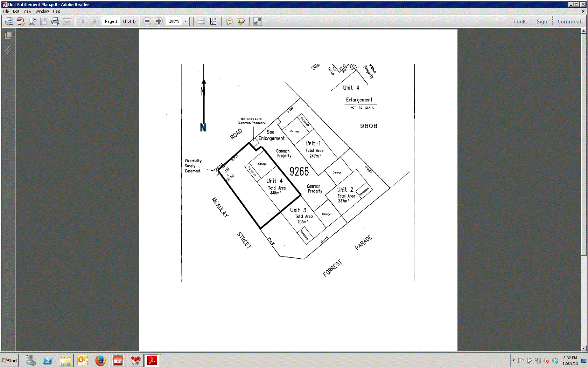Viewport: 588px width, 368px height.
Task: Toggle read mode full-screen view
Action: point(257,21)
